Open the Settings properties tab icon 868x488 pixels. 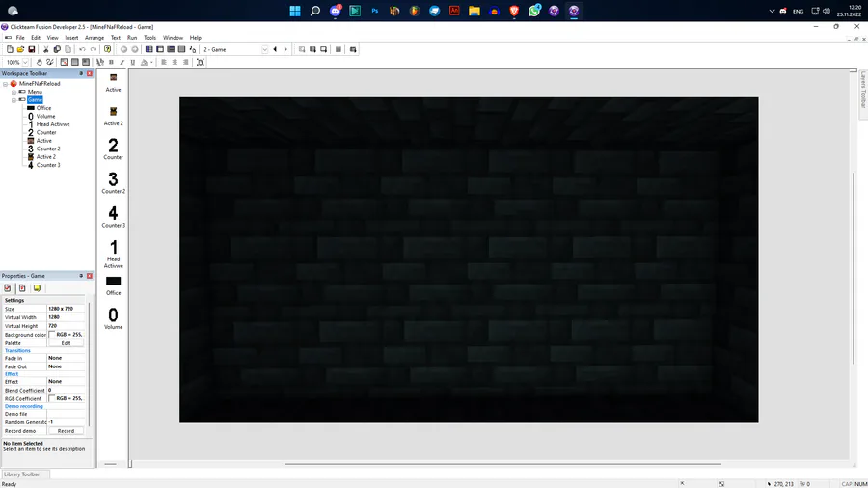click(x=7, y=287)
